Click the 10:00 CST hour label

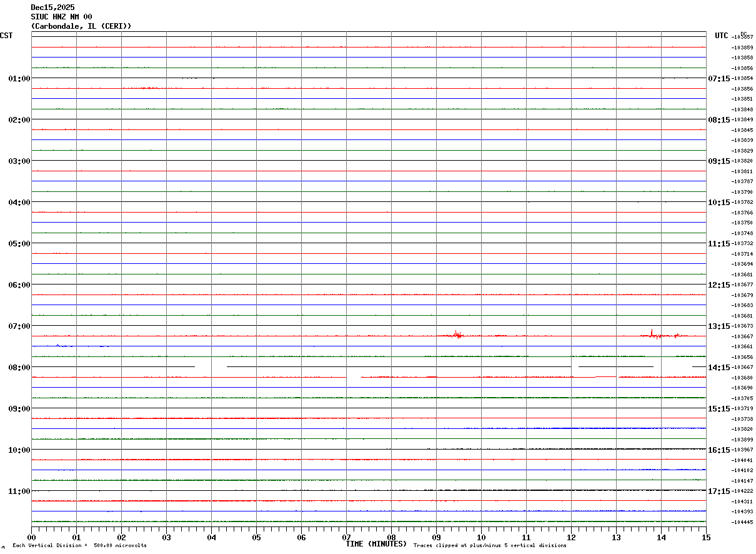coord(19,450)
